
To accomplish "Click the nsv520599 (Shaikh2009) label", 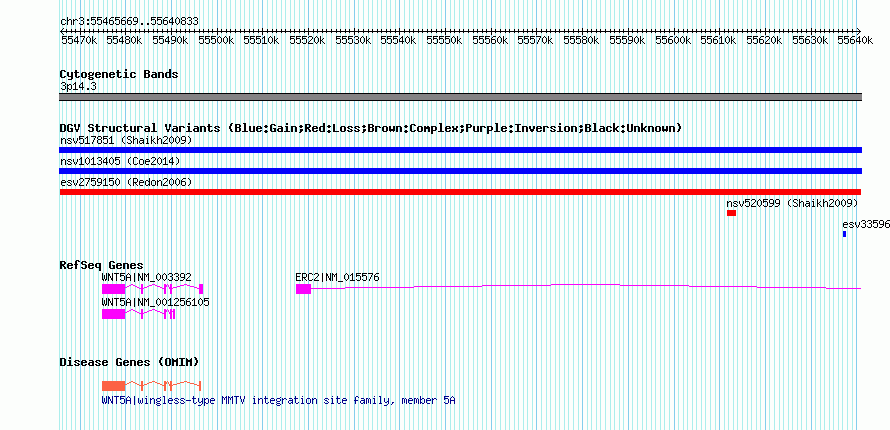I will pyautogui.click(x=792, y=203).
